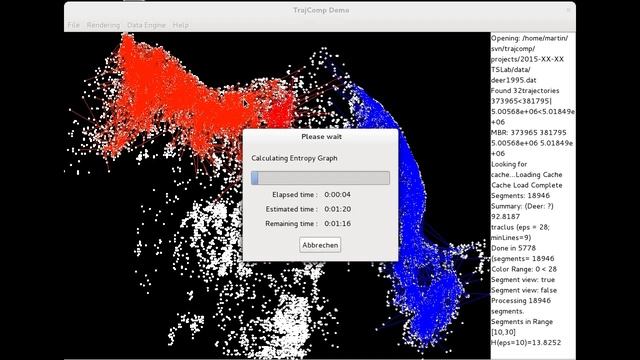Click 'Calculating Entropy Graph' label

point(294,158)
